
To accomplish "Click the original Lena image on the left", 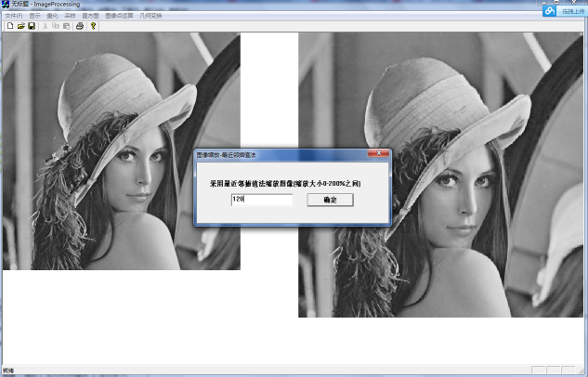I will point(121,151).
